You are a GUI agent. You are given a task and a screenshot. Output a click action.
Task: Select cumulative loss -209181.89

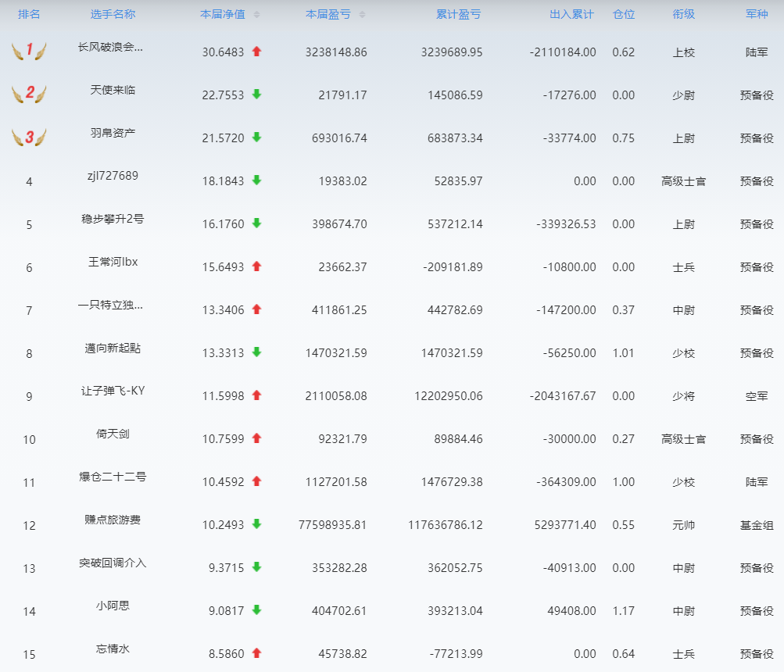click(x=453, y=267)
